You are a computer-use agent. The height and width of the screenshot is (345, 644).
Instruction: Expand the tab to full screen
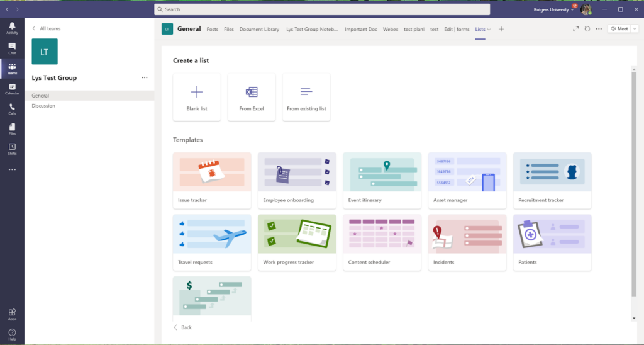575,29
